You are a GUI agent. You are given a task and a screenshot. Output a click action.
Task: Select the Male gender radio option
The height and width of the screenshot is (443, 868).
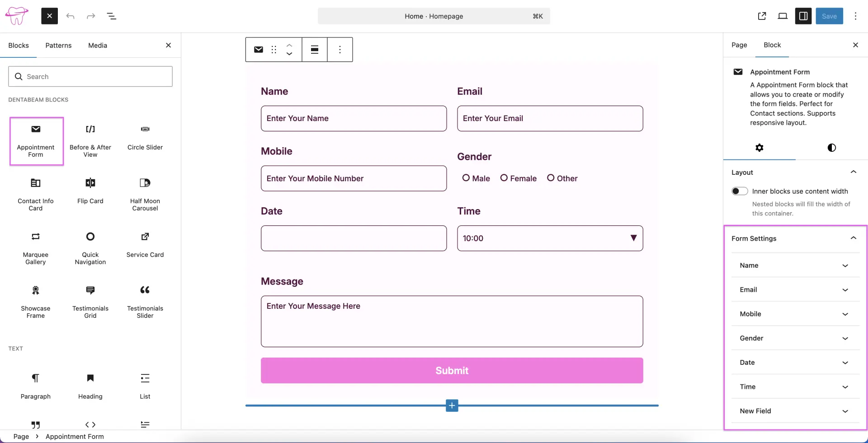tap(466, 178)
